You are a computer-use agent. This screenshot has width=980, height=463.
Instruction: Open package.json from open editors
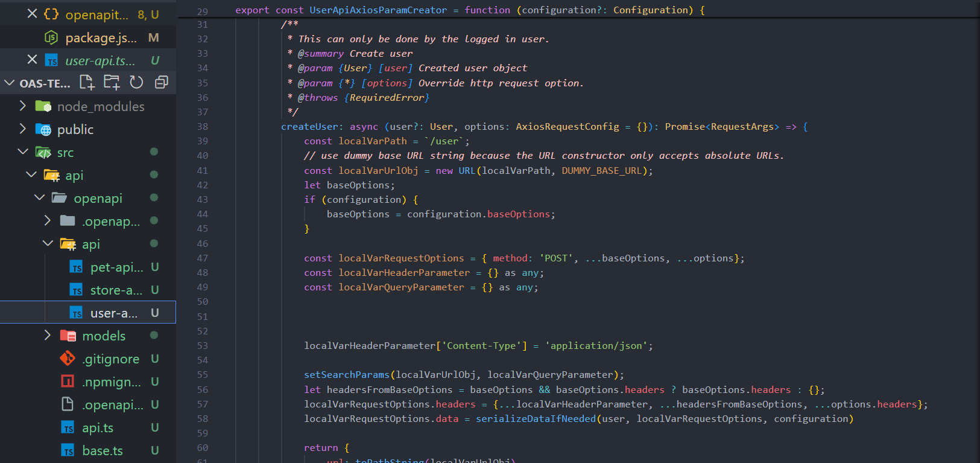point(101,37)
